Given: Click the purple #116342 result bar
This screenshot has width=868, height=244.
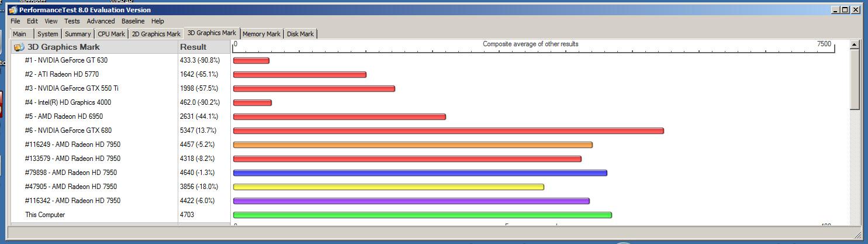Looking at the screenshot, I should coord(411,201).
